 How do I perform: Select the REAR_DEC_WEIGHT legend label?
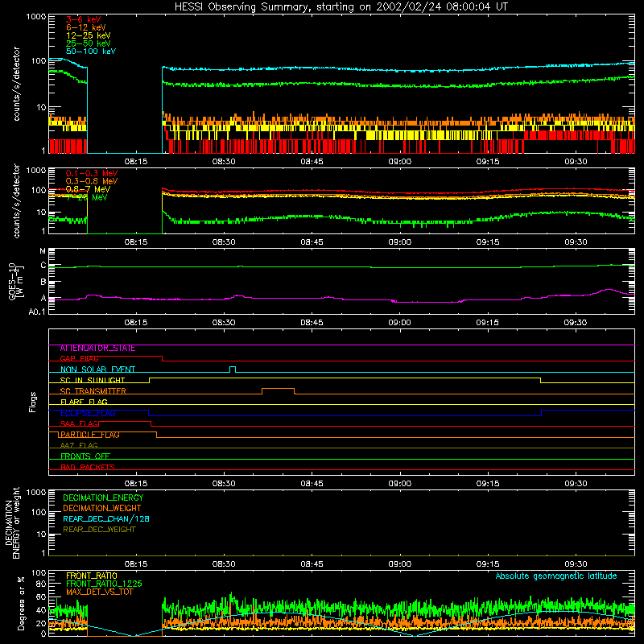[99, 530]
